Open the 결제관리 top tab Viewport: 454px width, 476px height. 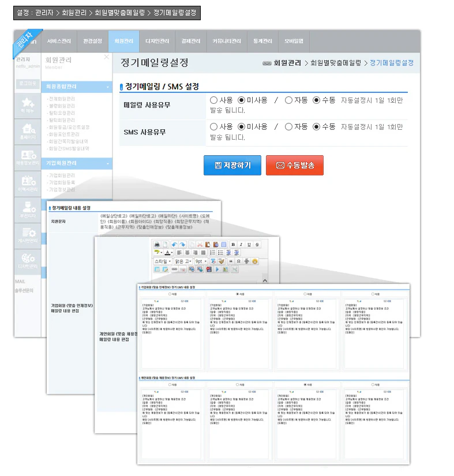tap(191, 41)
